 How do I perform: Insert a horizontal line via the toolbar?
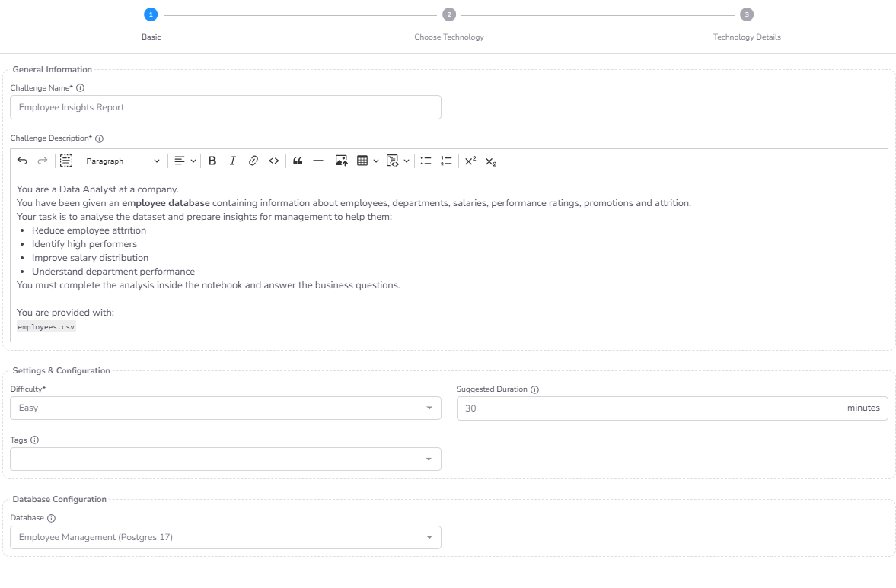point(318,161)
